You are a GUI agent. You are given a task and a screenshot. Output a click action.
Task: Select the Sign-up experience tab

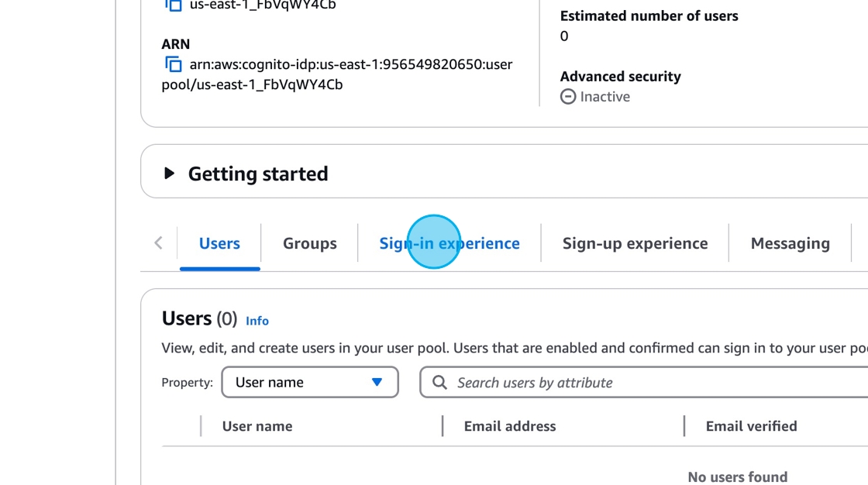tap(635, 243)
